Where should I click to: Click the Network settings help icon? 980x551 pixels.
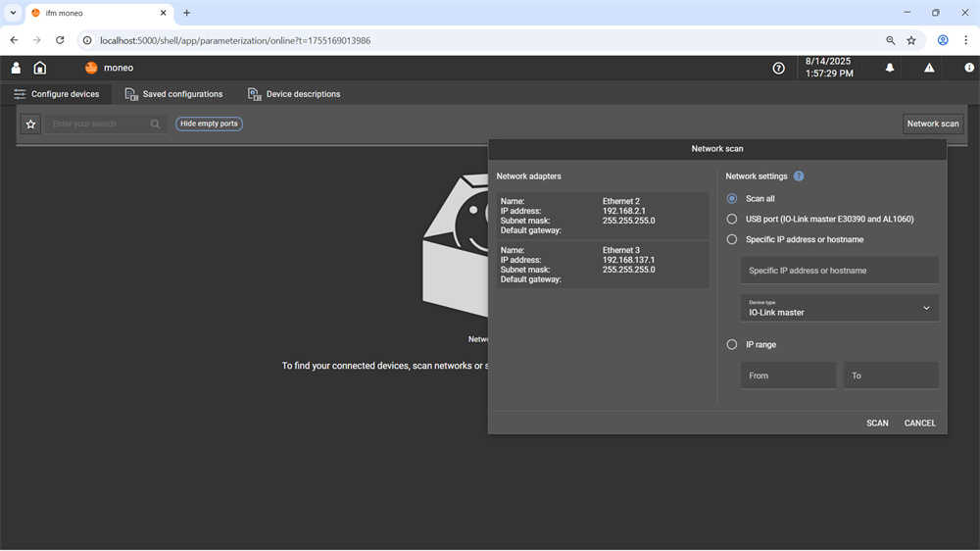tap(799, 176)
